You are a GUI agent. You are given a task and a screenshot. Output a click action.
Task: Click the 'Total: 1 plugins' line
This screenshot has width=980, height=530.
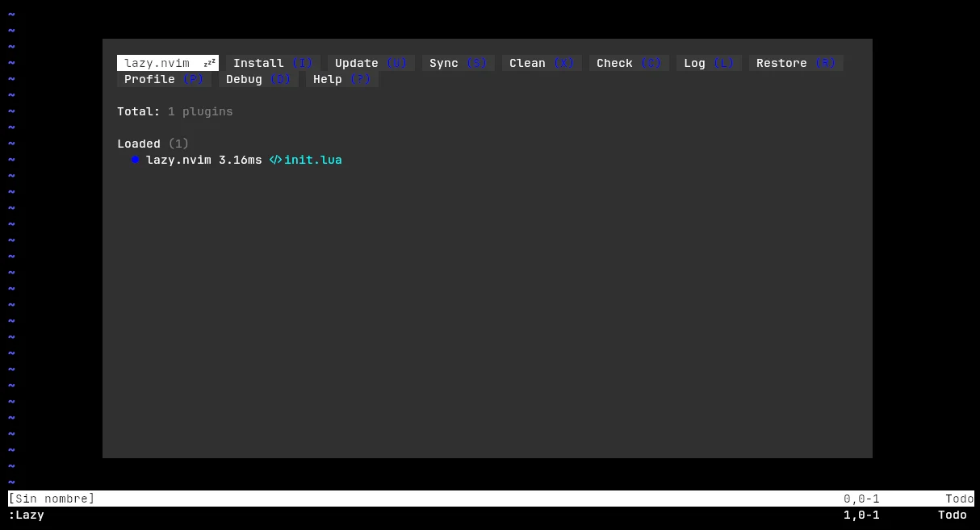tap(175, 111)
